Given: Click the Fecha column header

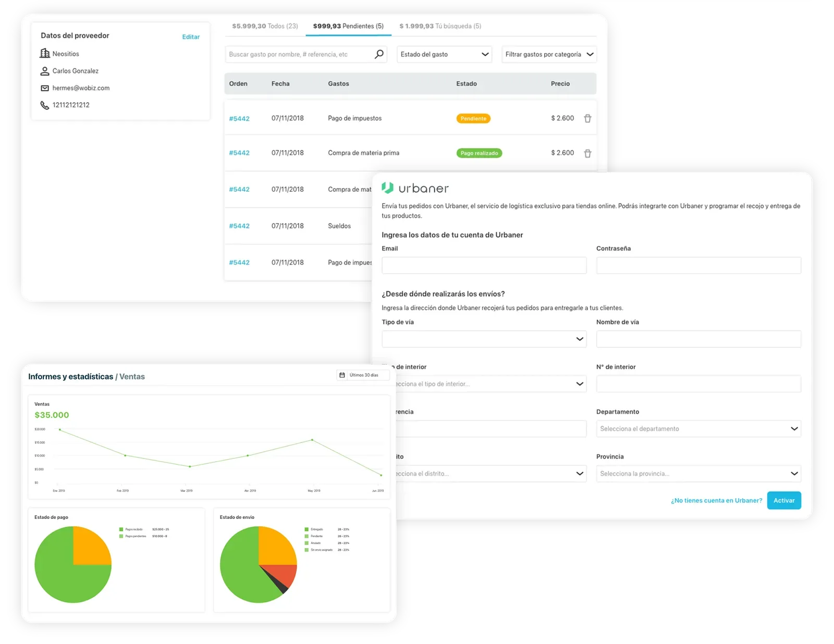Looking at the screenshot, I should pyautogui.click(x=280, y=84).
